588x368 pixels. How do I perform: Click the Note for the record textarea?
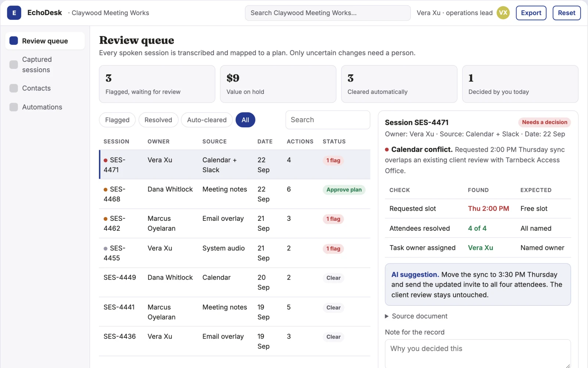pyautogui.click(x=478, y=354)
